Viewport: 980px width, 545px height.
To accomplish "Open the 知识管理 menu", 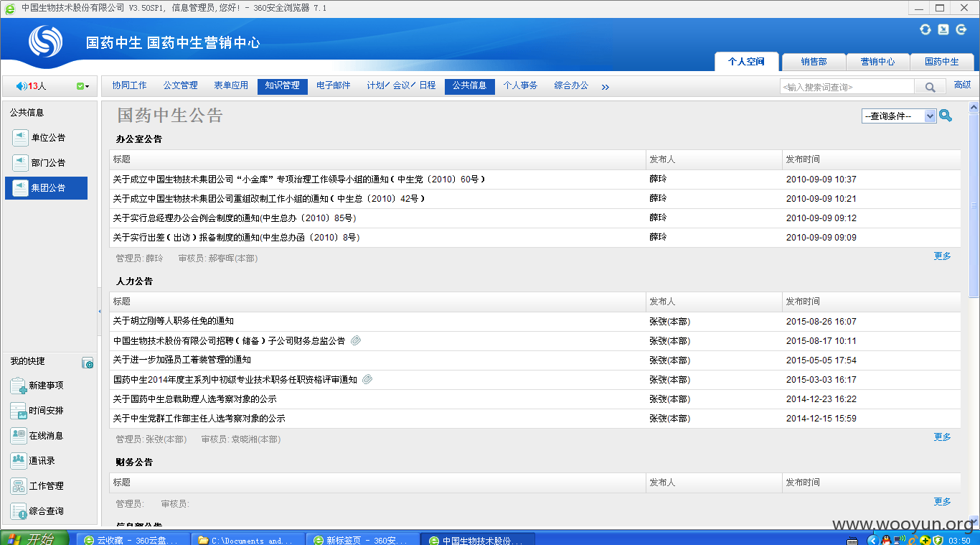I will tap(282, 86).
